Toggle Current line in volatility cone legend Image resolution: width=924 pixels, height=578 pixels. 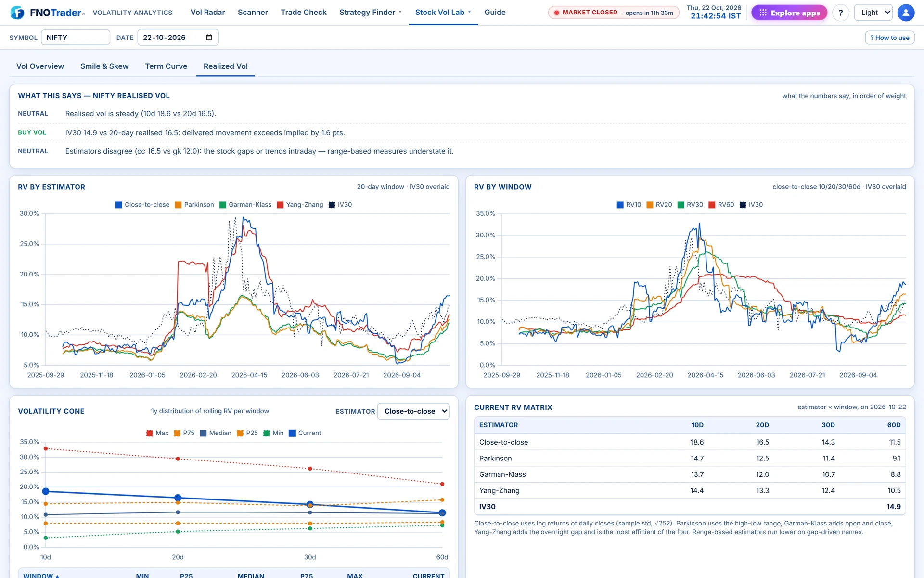(x=305, y=433)
